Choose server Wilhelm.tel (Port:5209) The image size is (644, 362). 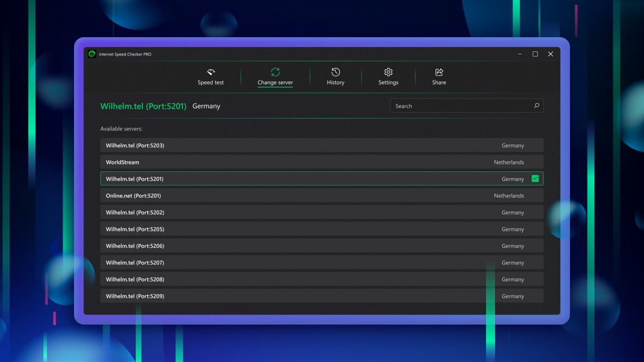point(322,296)
